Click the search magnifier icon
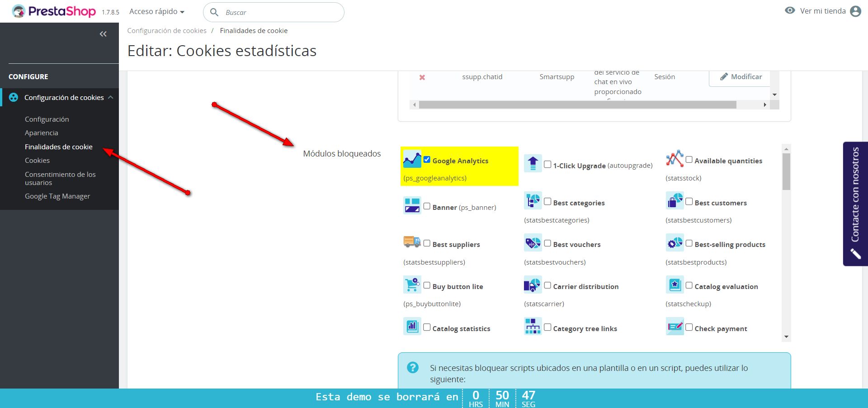The height and width of the screenshot is (408, 868). [214, 12]
